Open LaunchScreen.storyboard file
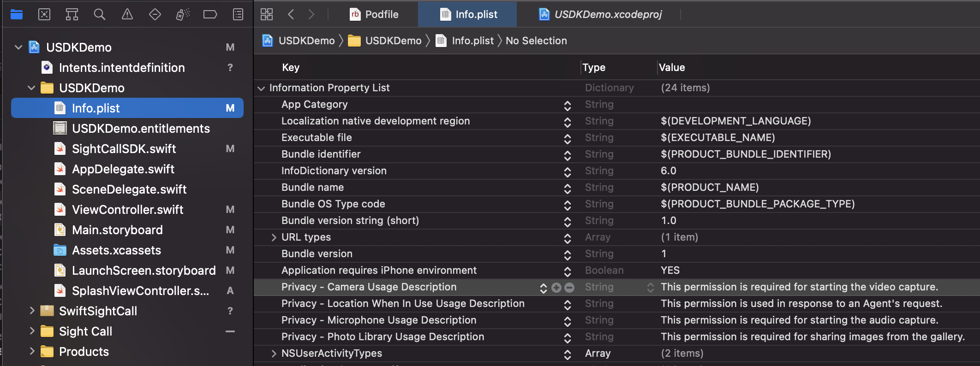This screenshot has width=980, height=366. [x=143, y=271]
